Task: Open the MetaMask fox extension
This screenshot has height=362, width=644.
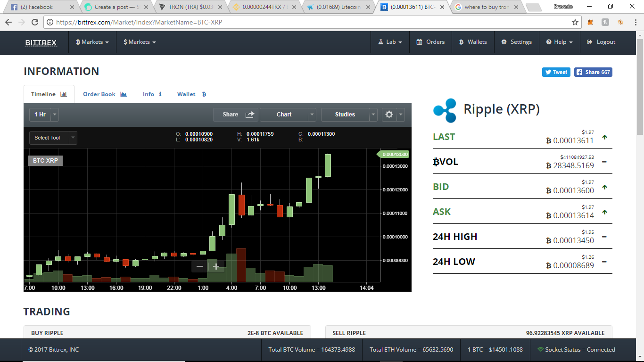Action: [591, 22]
